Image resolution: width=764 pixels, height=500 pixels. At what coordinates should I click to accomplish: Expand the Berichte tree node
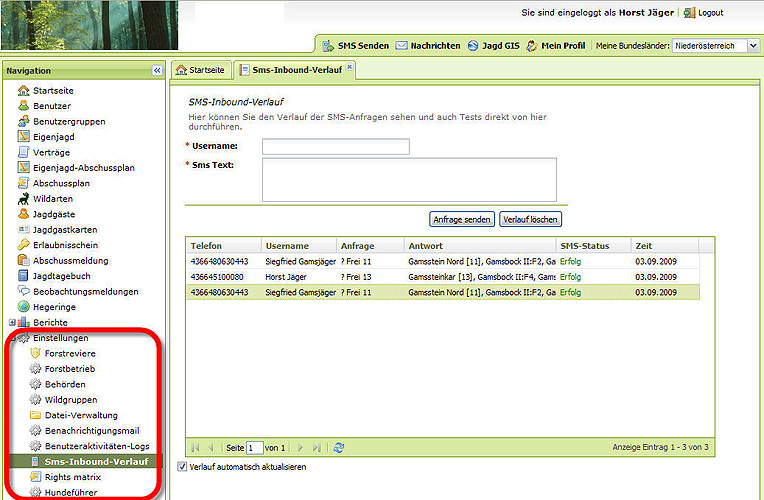(x=12, y=322)
